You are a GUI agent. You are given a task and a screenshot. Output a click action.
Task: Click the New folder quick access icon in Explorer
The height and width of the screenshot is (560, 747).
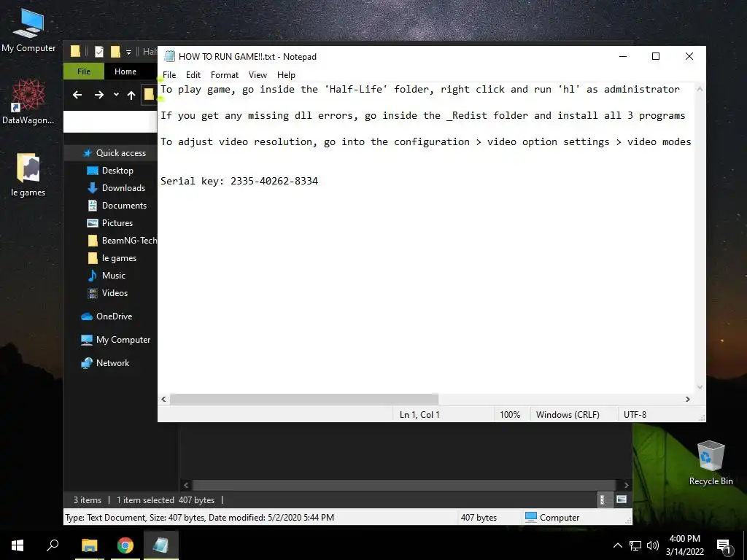tap(115, 52)
